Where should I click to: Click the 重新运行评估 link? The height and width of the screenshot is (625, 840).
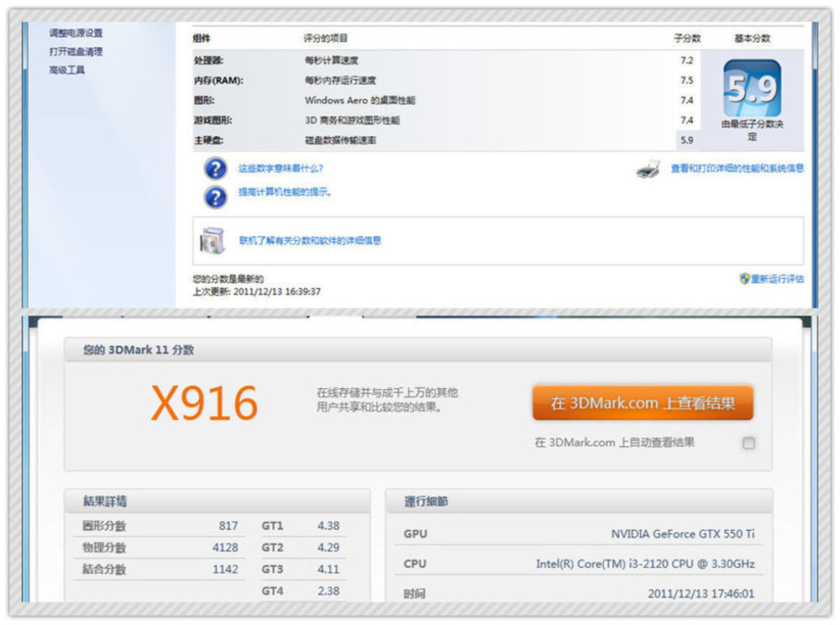(x=777, y=279)
